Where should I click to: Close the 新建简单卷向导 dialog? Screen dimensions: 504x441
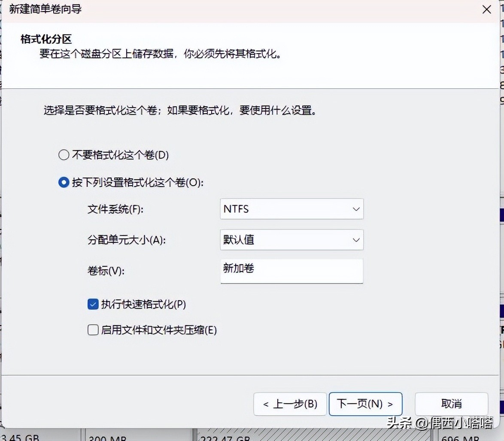486,9
